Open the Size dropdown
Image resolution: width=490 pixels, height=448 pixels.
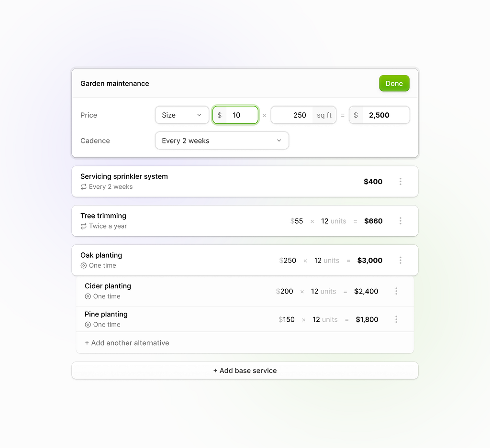182,115
